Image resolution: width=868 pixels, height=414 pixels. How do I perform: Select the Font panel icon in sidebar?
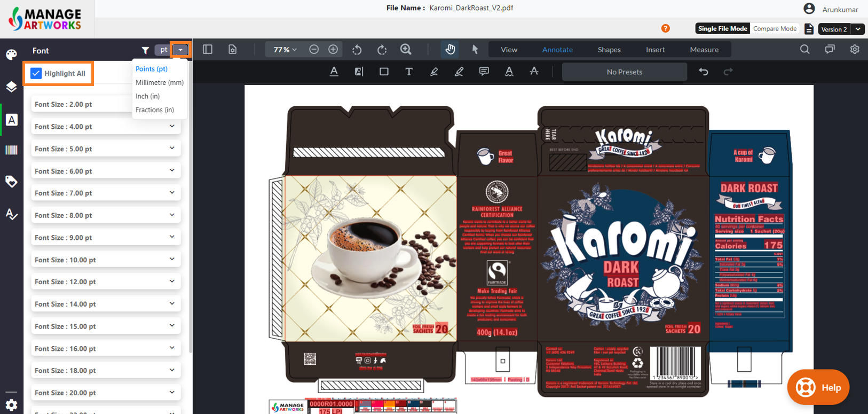[x=11, y=120]
